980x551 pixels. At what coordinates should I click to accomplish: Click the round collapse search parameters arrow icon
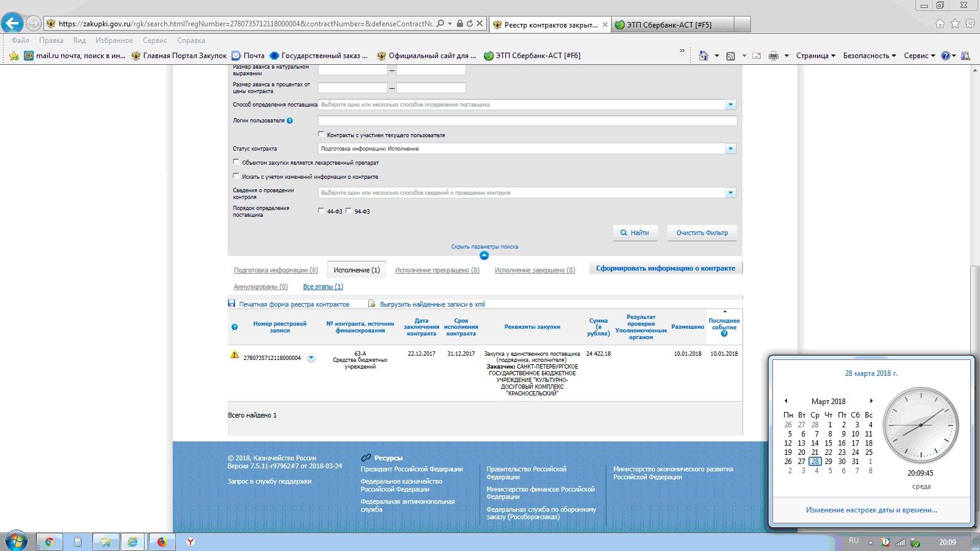pyautogui.click(x=484, y=255)
